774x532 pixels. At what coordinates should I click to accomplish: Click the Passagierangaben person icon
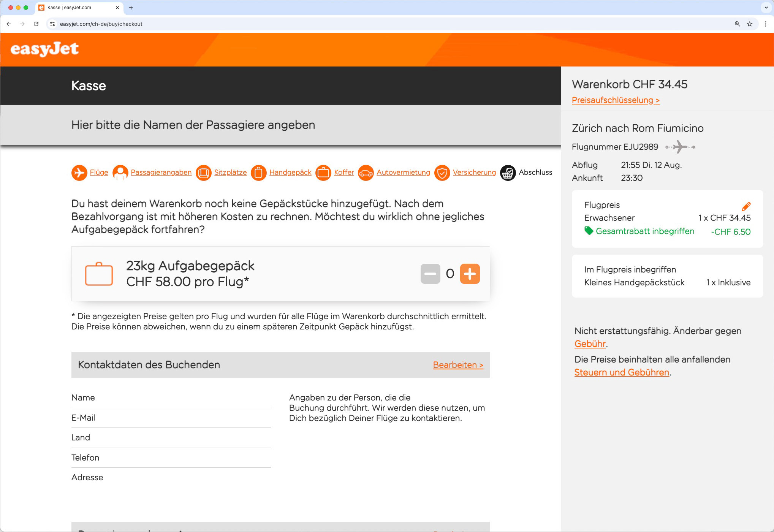pyautogui.click(x=120, y=173)
